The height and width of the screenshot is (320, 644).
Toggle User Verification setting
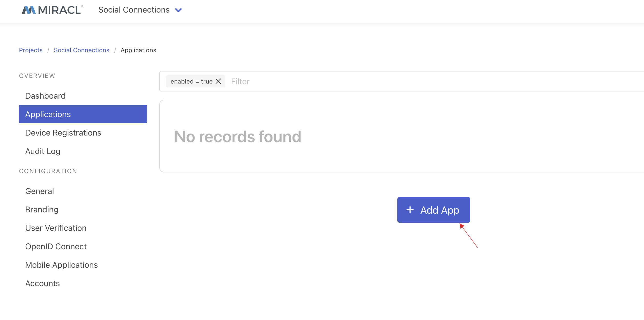point(55,228)
